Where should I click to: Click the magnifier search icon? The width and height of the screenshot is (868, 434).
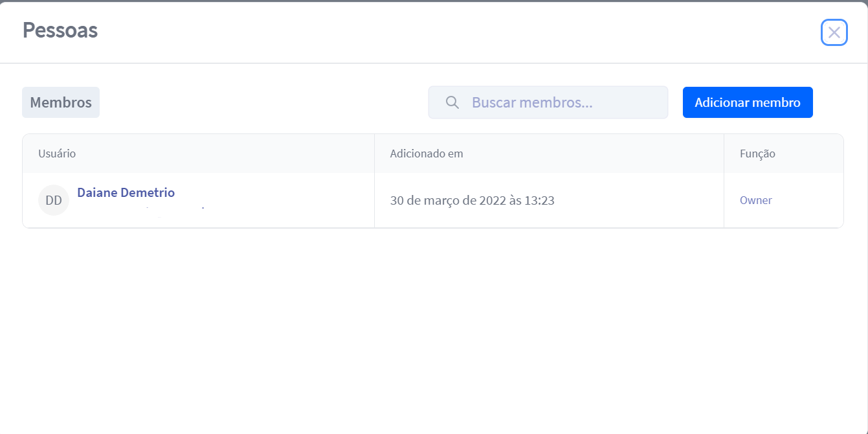click(x=452, y=102)
